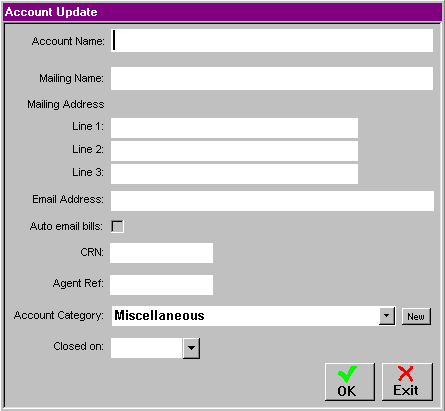Expand the Account Category dropdown arrow

point(387,316)
